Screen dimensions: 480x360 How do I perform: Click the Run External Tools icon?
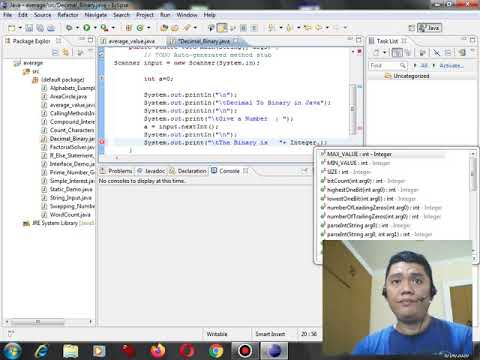tap(104, 28)
